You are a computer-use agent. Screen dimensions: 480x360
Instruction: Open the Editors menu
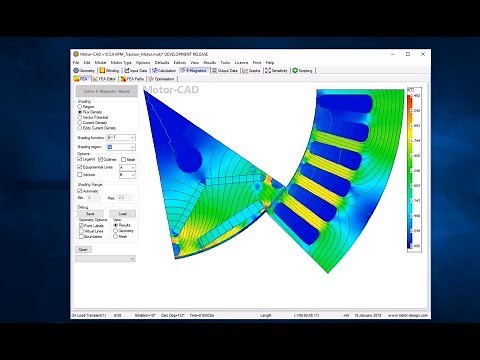click(180, 63)
